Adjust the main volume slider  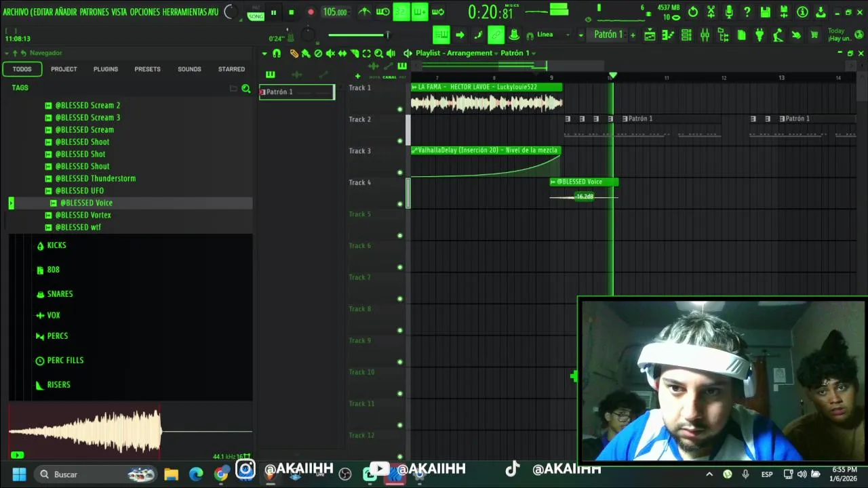(x=359, y=35)
